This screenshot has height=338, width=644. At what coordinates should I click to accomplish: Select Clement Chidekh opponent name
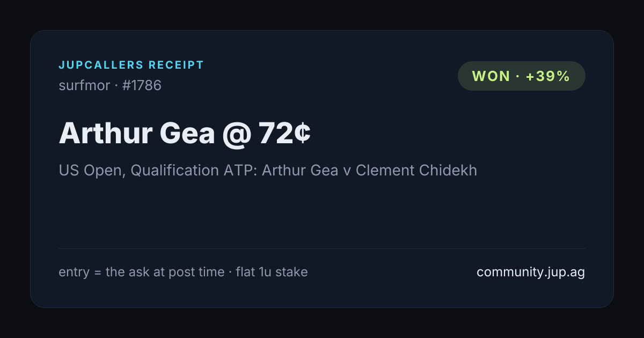[x=416, y=171]
